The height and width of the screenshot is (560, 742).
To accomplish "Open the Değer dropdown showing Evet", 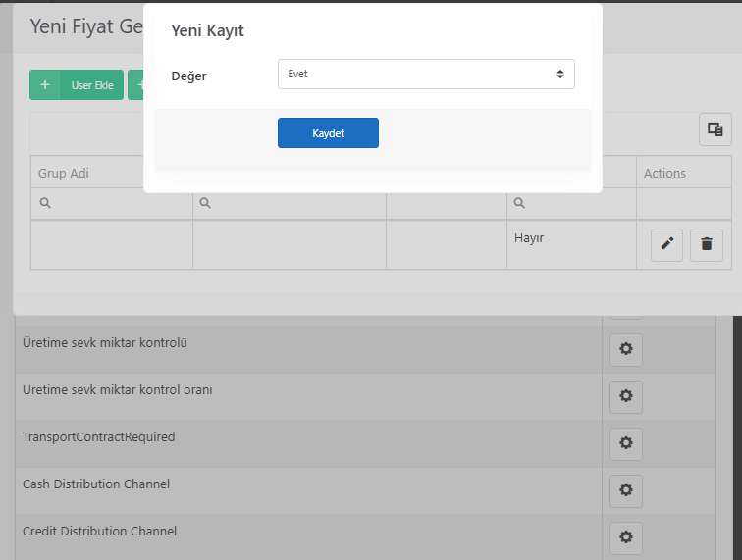I will pyautogui.click(x=426, y=74).
